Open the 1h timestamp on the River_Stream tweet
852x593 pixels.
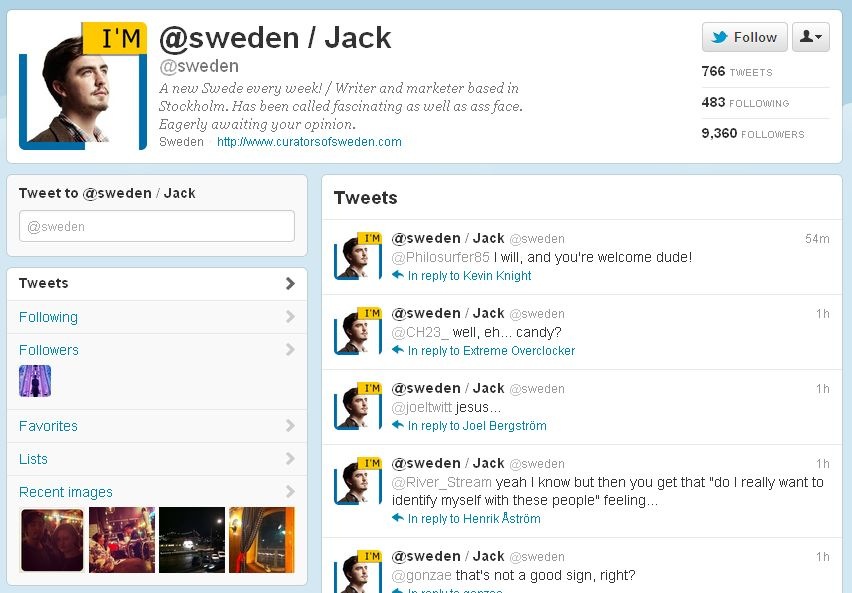[x=823, y=464]
